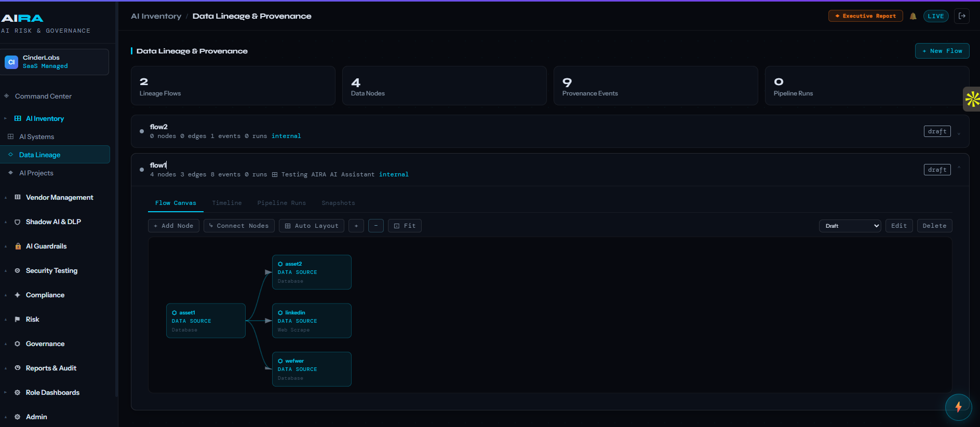The height and width of the screenshot is (427, 980).
Task: Click the yellow asterisk side widget
Action: pyautogui.click(x=972, y=99)
